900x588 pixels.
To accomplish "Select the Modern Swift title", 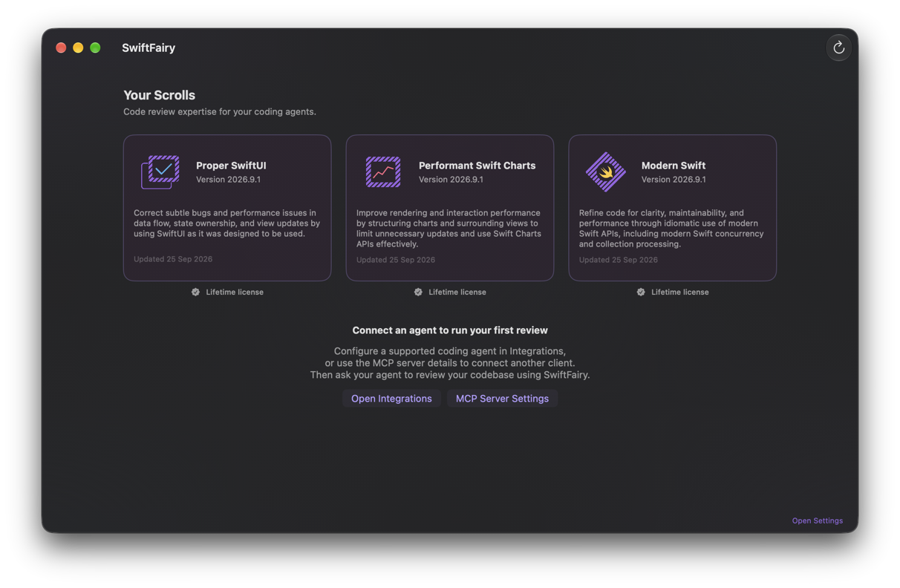I will pos(674,166).
